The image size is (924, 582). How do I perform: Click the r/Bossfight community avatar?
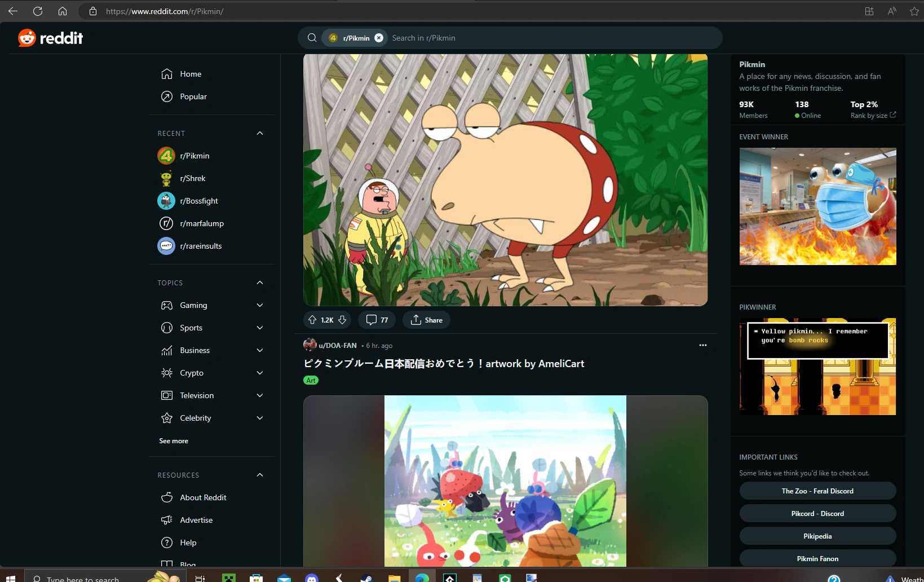point(166,201)
